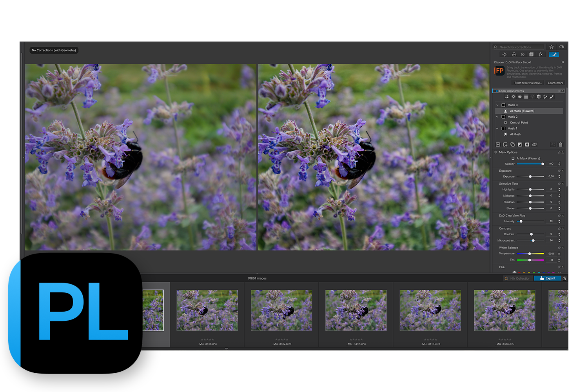Adjust the Tint slider
Screen dimensions: 588x392
pyautogui.click(x=530, y=260)
